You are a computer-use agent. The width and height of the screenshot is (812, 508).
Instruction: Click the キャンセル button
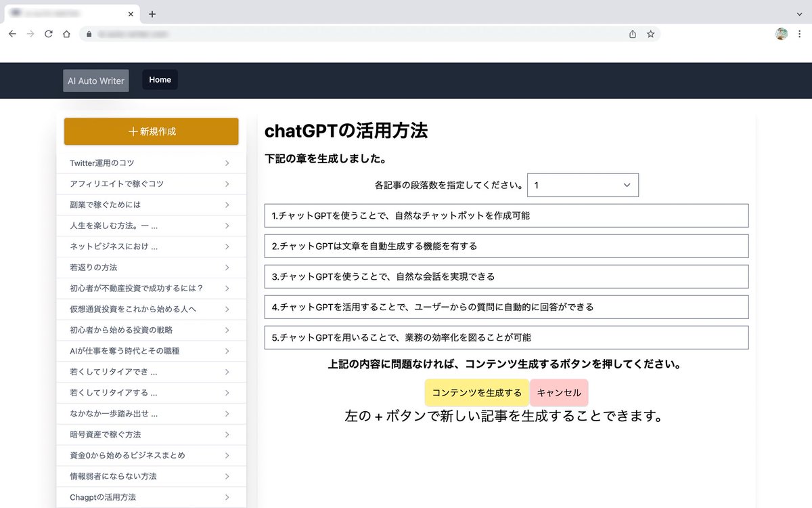point(559,393)
